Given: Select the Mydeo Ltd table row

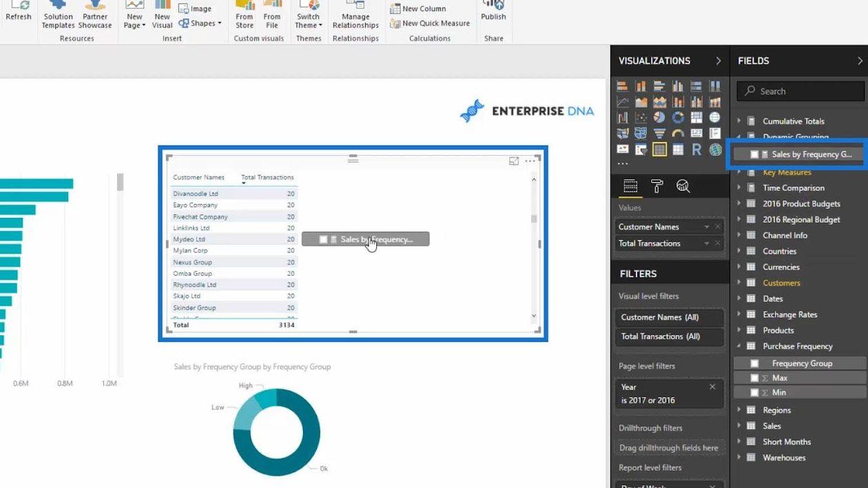Looking at the screenshot, I should pos(234,239).
